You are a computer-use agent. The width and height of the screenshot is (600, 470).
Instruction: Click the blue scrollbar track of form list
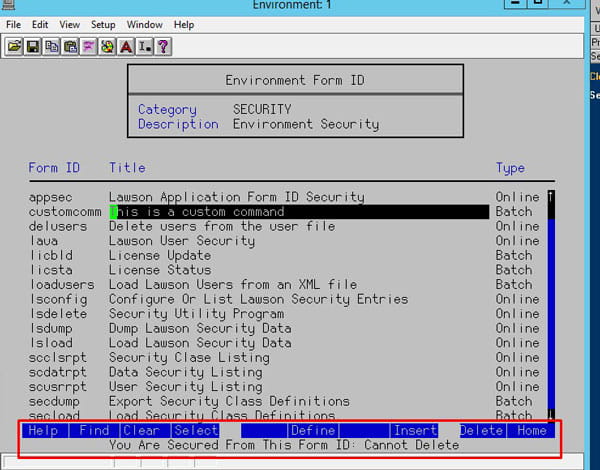(x=551, y=314)
